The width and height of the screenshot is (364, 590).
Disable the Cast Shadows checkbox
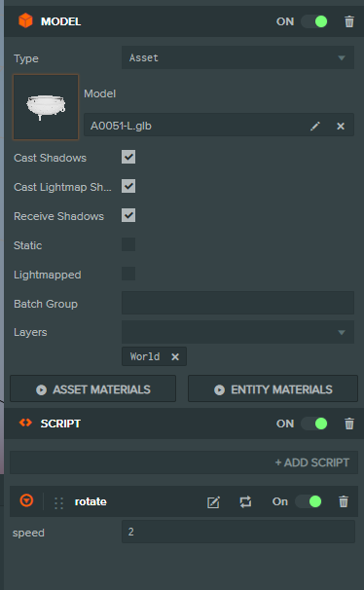[128, 157]
